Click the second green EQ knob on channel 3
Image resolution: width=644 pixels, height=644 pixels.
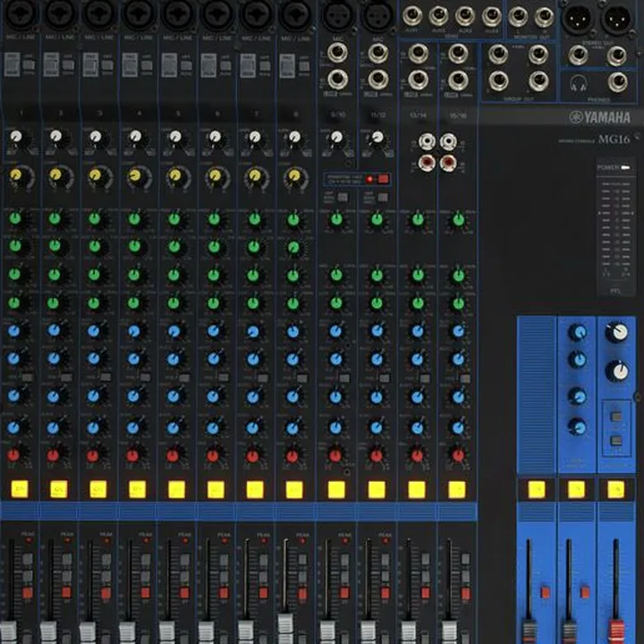95,247
